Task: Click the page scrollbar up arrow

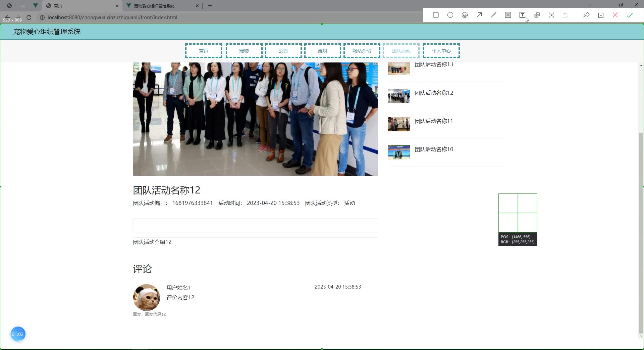Action: tap(641, 65)
